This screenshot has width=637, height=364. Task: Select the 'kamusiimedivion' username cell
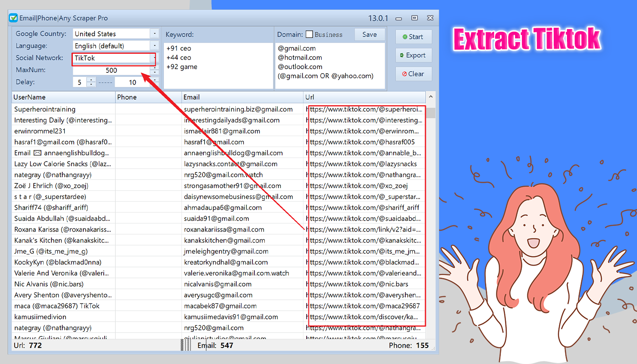(x=40, y=317)
